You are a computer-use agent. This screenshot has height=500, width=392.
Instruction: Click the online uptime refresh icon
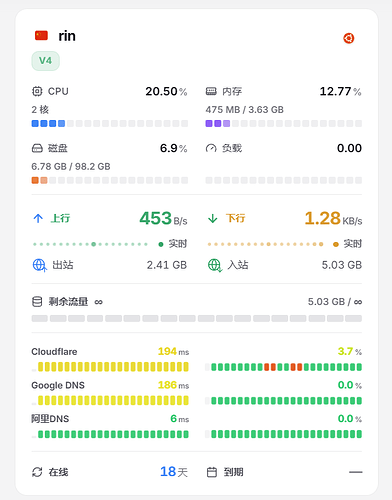click(x=37, y=472)
